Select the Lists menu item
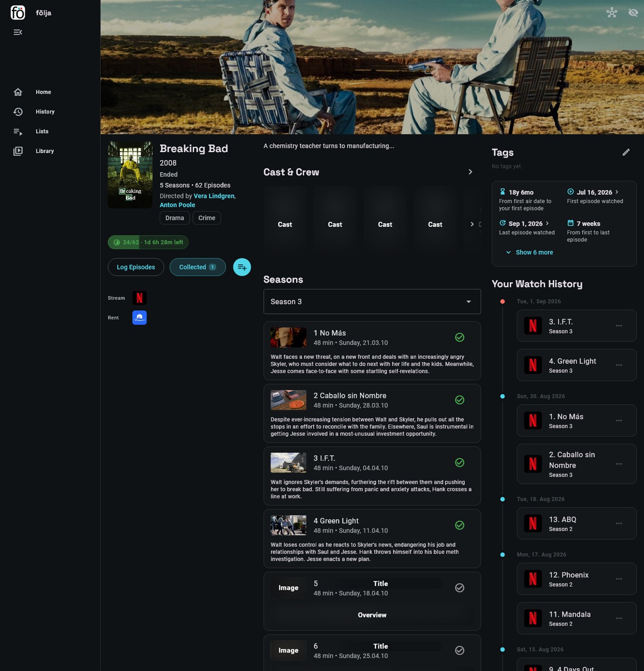 click(x=42, y=132)
